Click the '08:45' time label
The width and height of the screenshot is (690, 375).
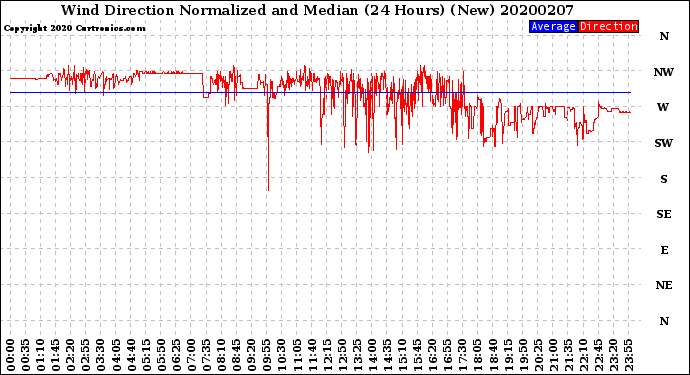(x=237, y=355)
